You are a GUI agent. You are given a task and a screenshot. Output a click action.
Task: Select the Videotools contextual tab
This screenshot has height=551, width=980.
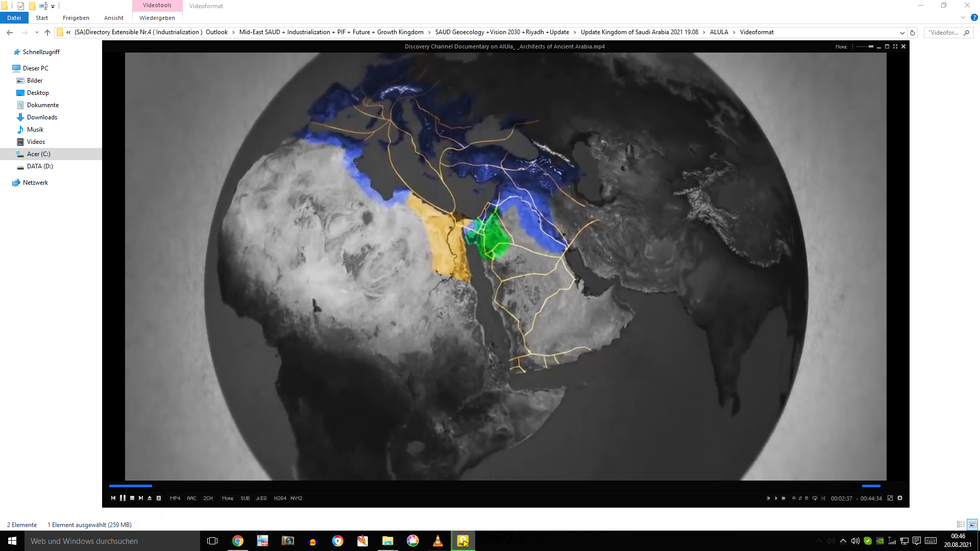[x=157, y=6]
